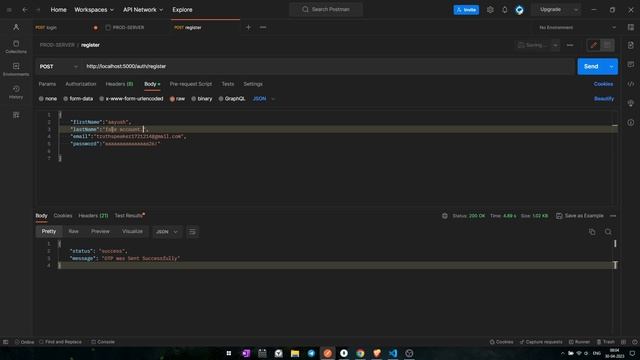Viewport: 640px width, 360px height.
Task: View response Cookies tab
Action: point(63,216)
